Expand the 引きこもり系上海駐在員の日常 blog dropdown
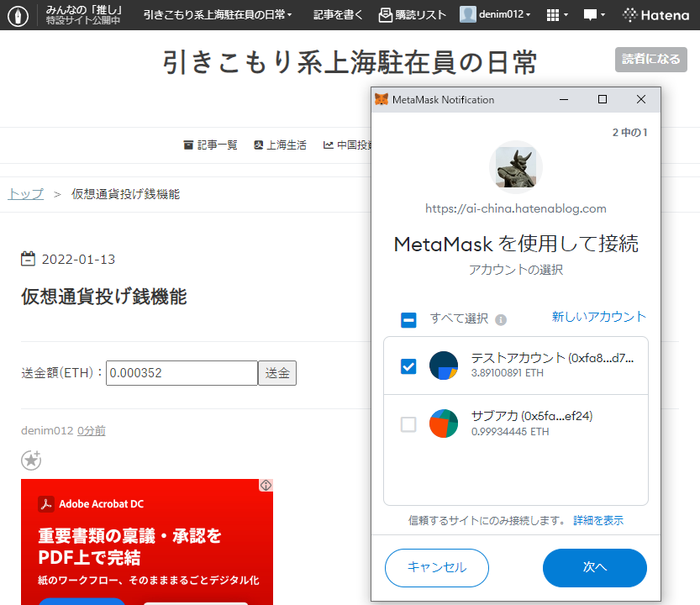Viewport: 700px width, 605px height. [218, 15]
